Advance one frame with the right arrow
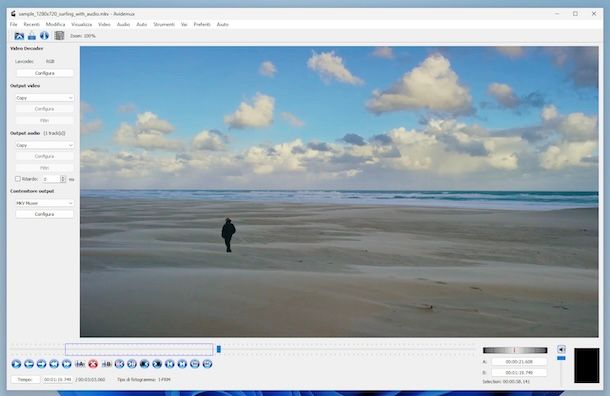Image resolution: width=610 pixels, height=396 pixels. tap(41, 364)
